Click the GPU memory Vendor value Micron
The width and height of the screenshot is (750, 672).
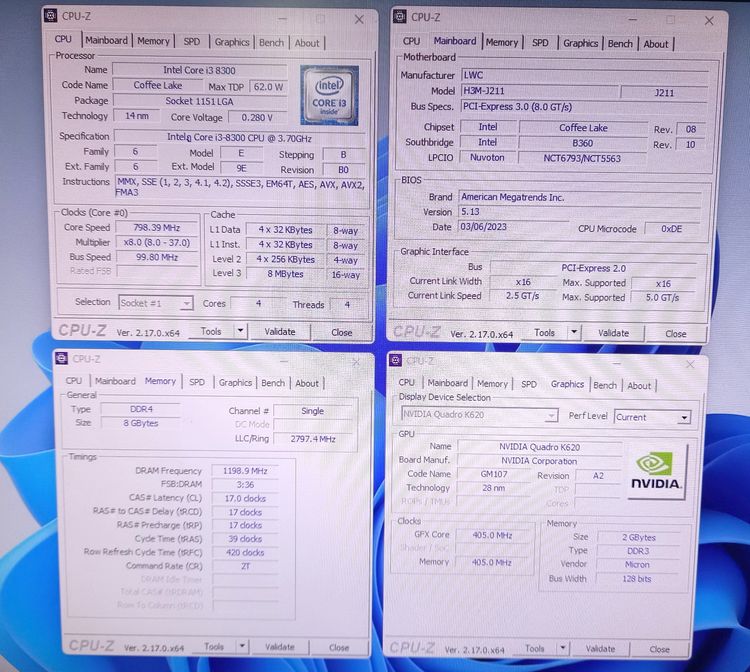pos(638,565)
